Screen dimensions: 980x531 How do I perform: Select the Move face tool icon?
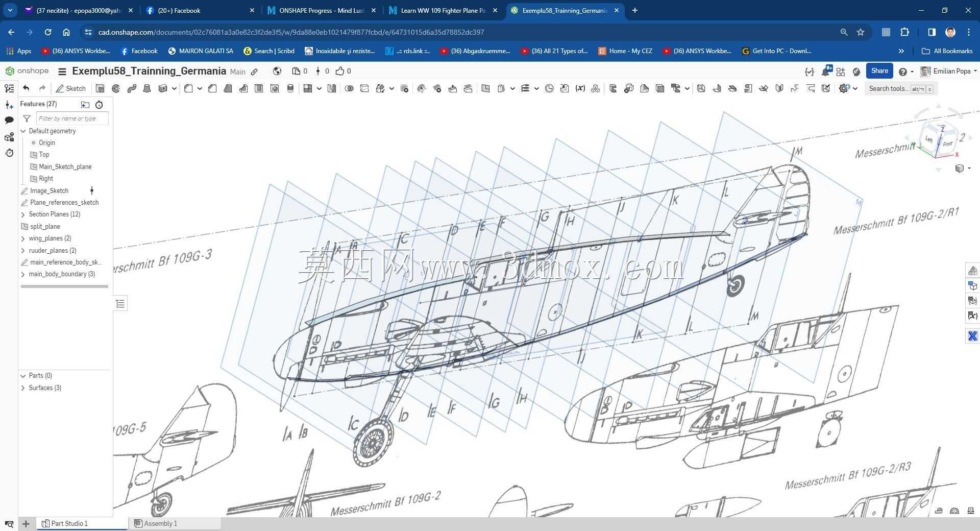tap(453, 88)
